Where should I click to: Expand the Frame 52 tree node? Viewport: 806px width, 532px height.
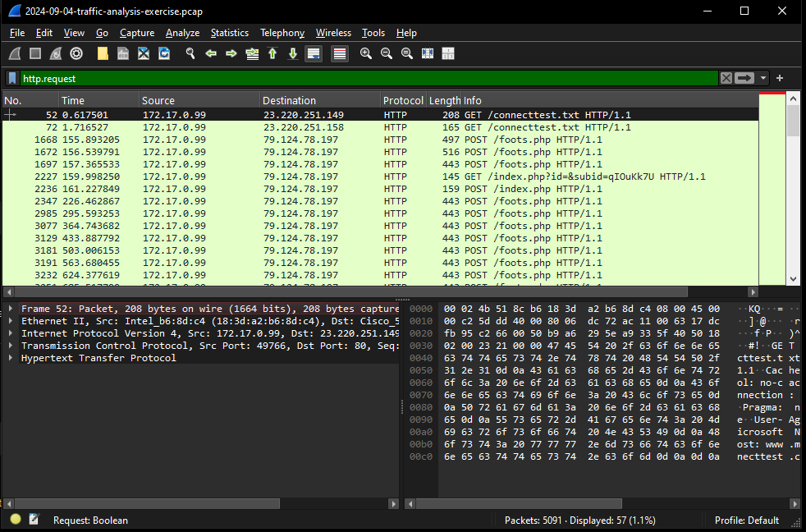click(11, 309)
